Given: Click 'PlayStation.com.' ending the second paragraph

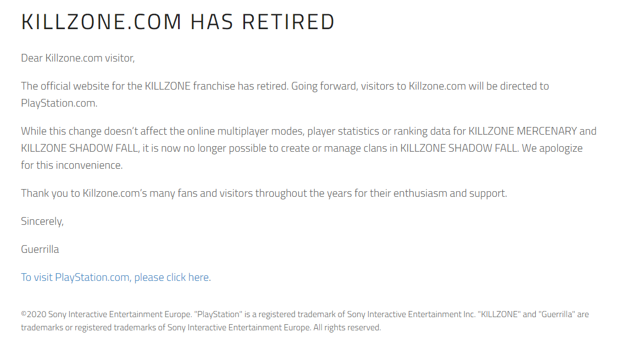Looking at the screenshot, I should (x=59, y=103).
